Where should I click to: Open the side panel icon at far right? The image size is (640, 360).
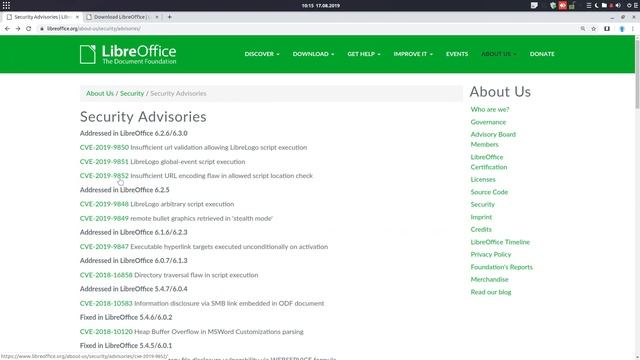click(636, 5)
